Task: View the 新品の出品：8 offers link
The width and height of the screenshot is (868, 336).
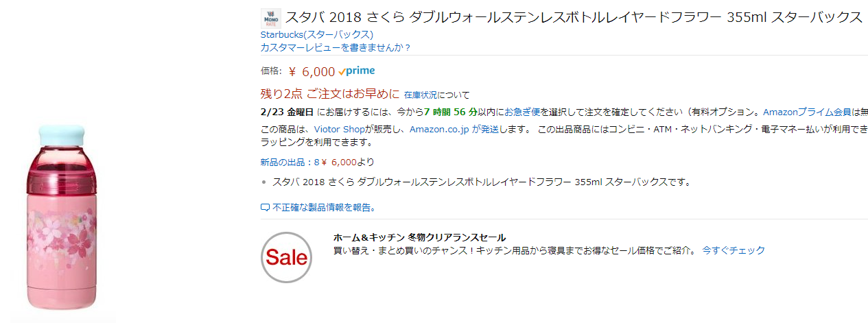Action: (x=290, y=163)
